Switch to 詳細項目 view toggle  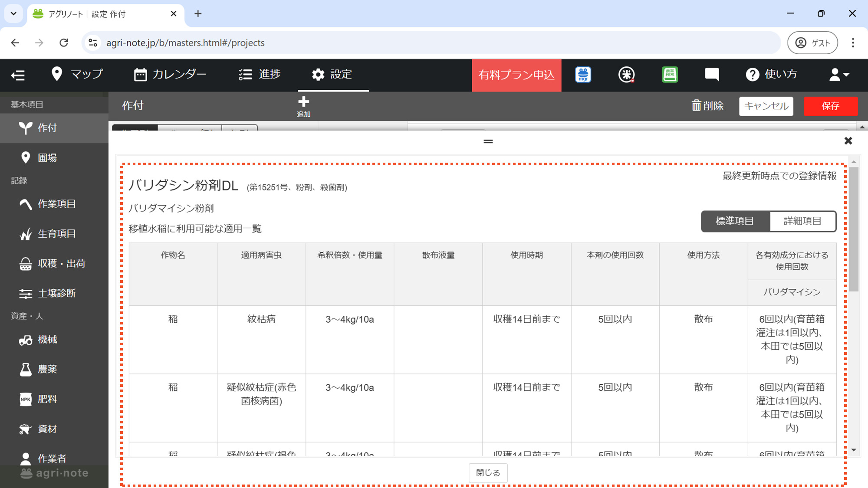point(802,221)
